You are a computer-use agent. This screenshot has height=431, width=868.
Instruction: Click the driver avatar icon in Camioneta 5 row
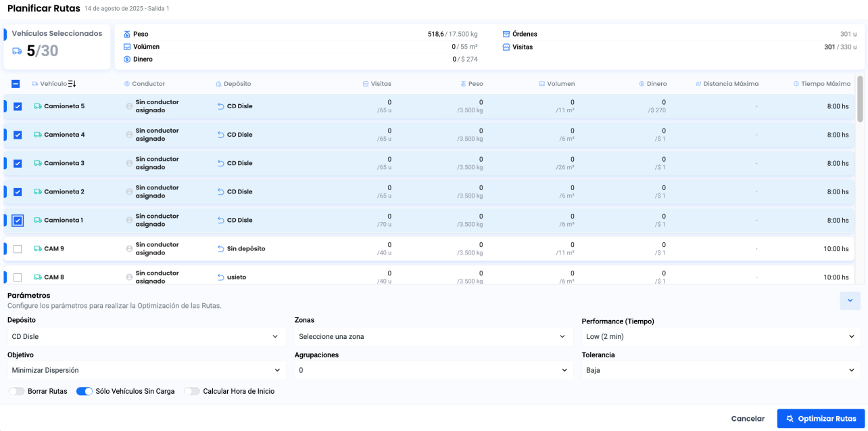point(129,106)
